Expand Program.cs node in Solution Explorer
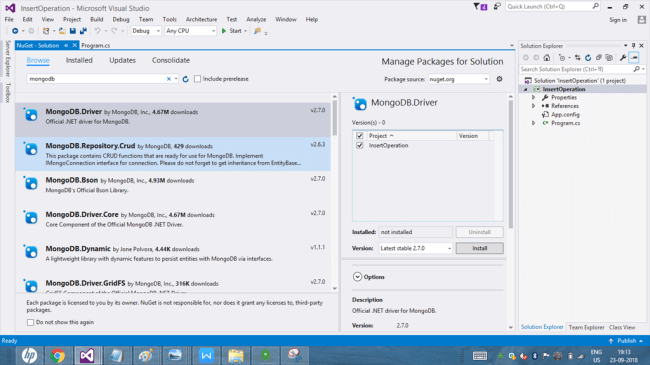Image resolution: width=650 pixels, height=365 pixels. tap(534, 123)
